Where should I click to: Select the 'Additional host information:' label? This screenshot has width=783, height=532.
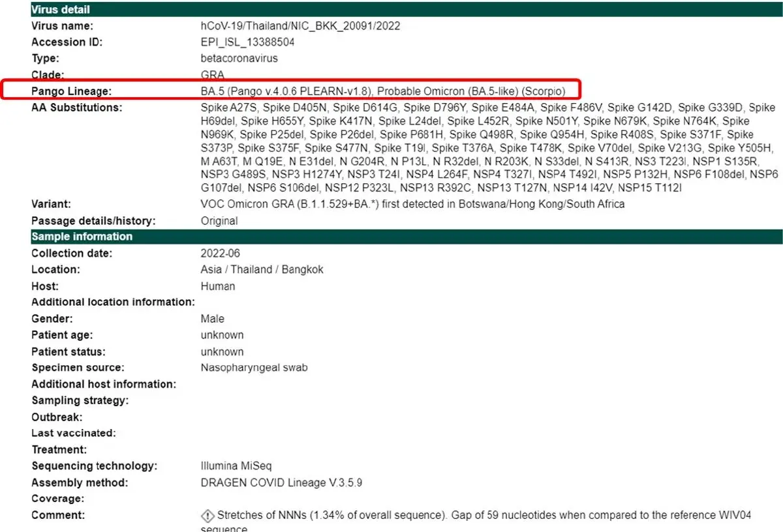pyautogui.click(x=104, y=384)
